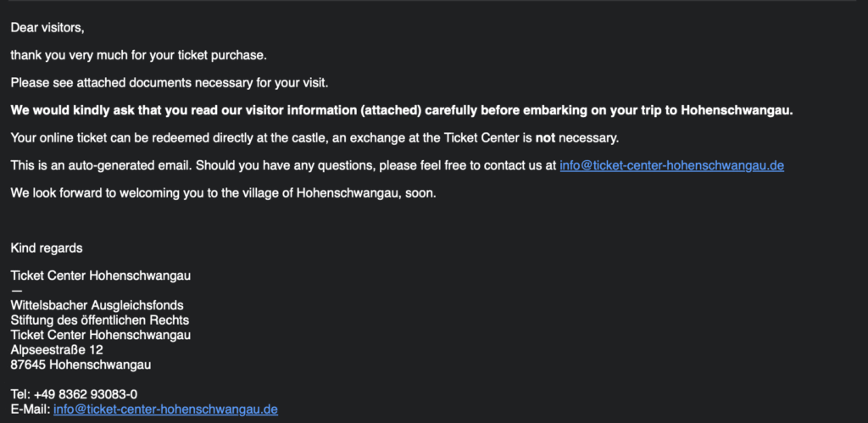Click the second 'Ticket Center Hohenschwangau' address line

coord(101,335)
